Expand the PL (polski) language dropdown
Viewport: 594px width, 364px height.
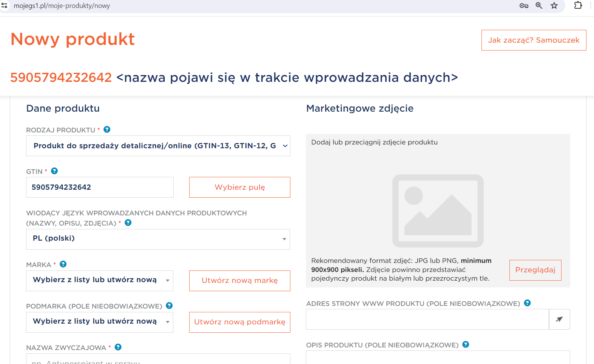tap(158, 239)
